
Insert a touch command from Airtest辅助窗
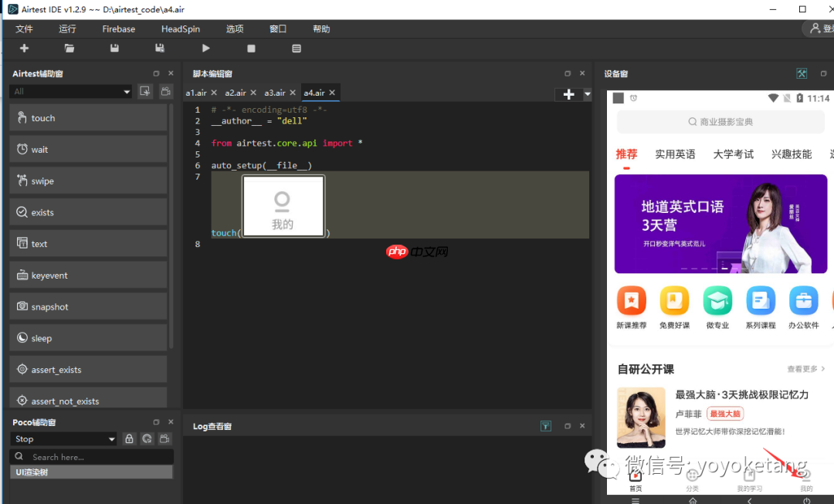tap(88, 117)
